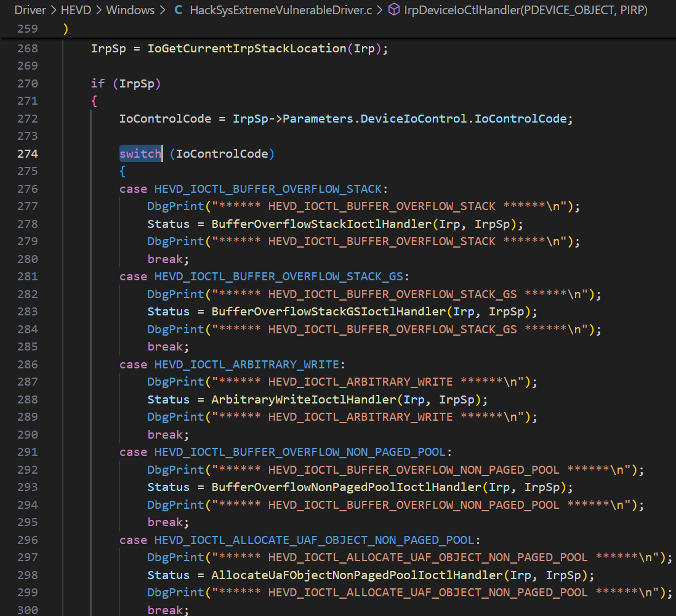Click case label HEVD_IOCTL_BUFFER_OVERFLOW_STACK_GS on line 281

[x=279, y=277]
